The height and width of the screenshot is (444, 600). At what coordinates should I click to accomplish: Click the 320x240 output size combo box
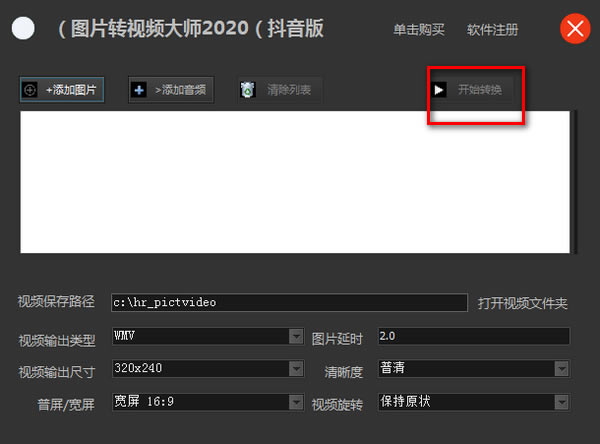pyautogui.click(x=208, y=369)
